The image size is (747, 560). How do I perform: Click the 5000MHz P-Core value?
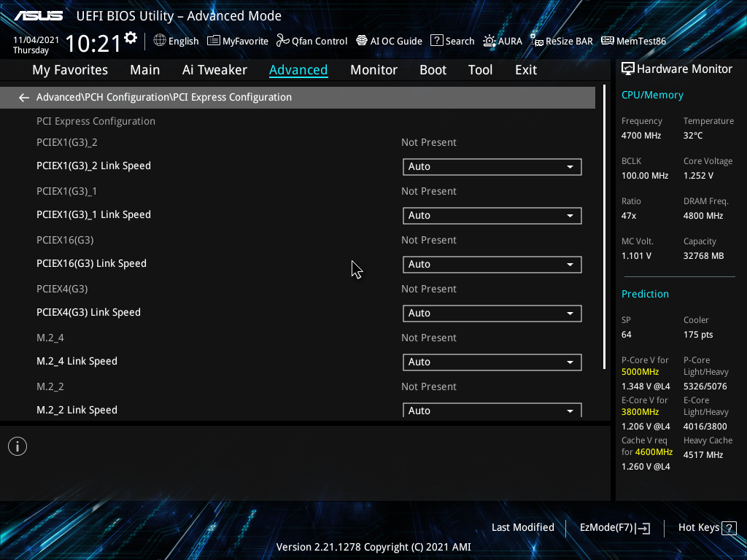(x=640, y=372)
